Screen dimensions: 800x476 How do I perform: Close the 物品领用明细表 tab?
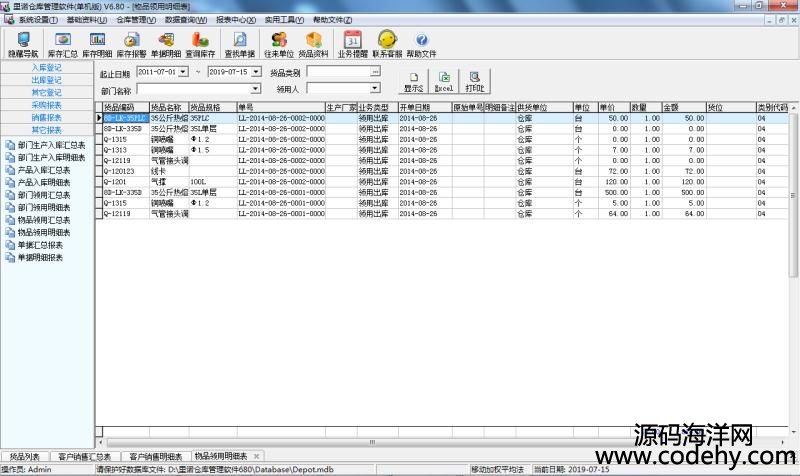257,456
